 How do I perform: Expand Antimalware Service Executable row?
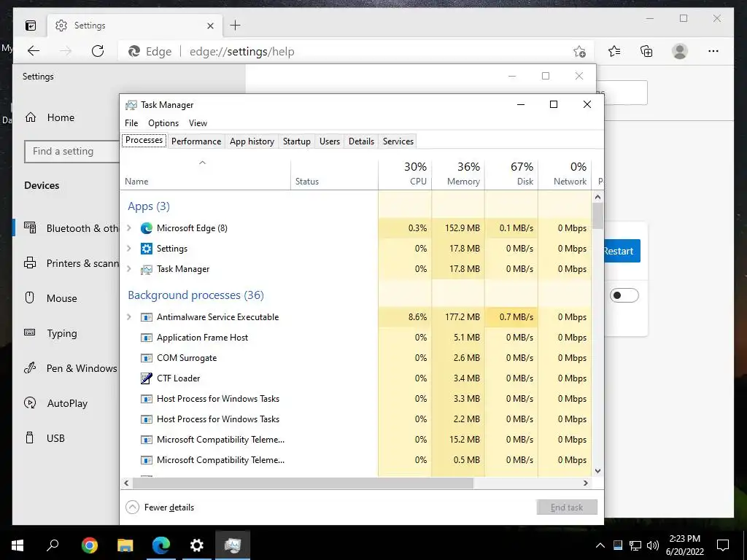(x=128, y=317)
